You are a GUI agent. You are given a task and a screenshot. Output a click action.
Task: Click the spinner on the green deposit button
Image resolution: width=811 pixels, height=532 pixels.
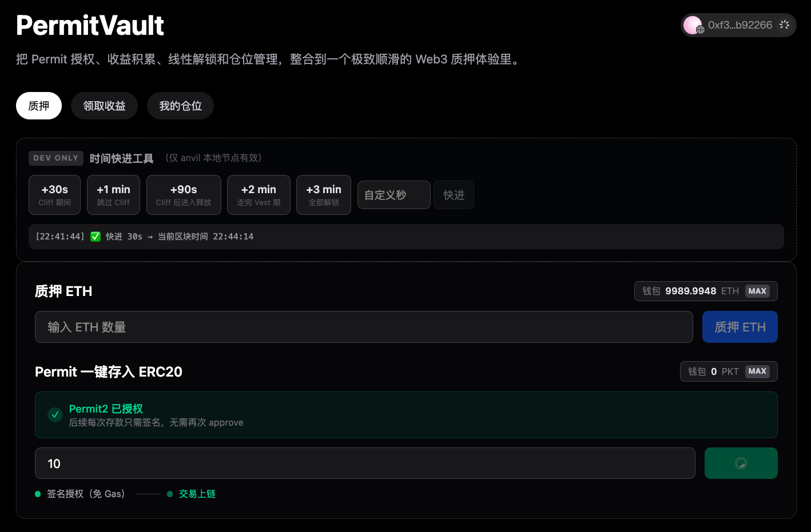click(x=741, y=463)
